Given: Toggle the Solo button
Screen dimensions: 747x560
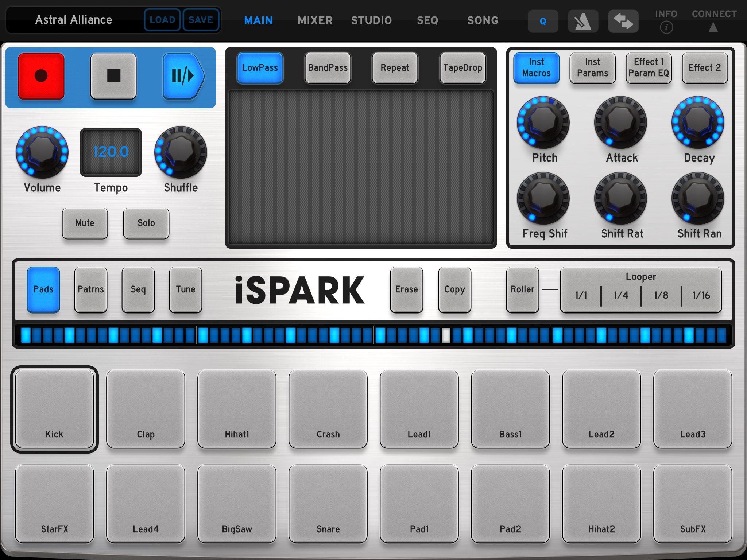Looking at the screenshot, I should tap(146, 223).
